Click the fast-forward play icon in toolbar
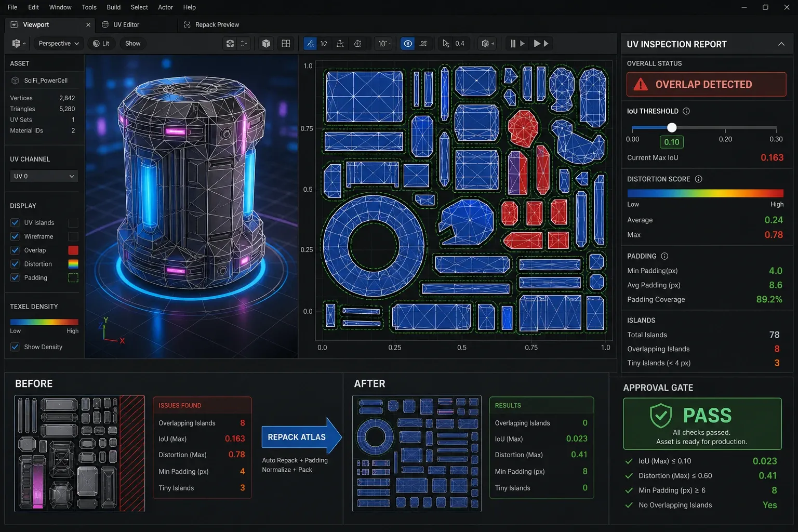The height and width of the screenshot is (532, 798). tap(541, 44)
